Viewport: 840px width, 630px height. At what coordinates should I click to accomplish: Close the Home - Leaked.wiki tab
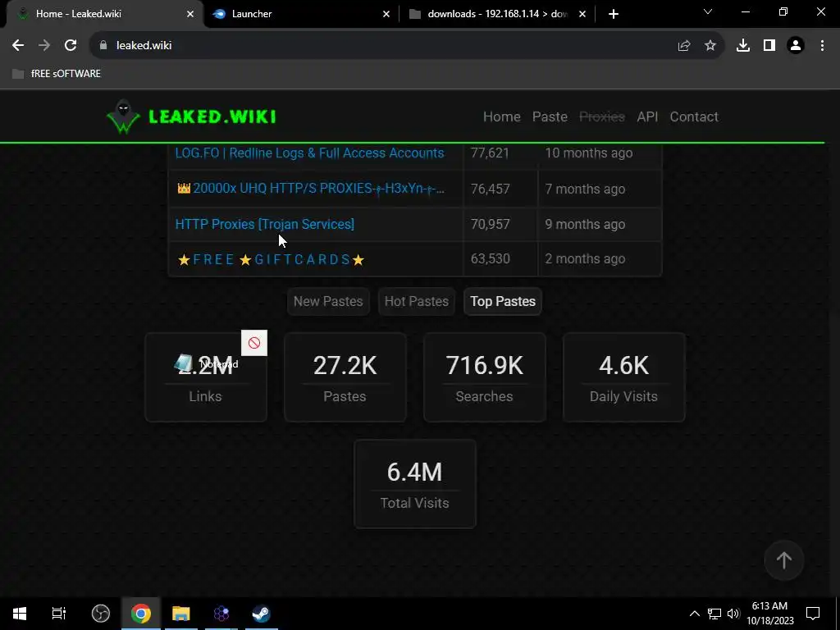[190, 14]
